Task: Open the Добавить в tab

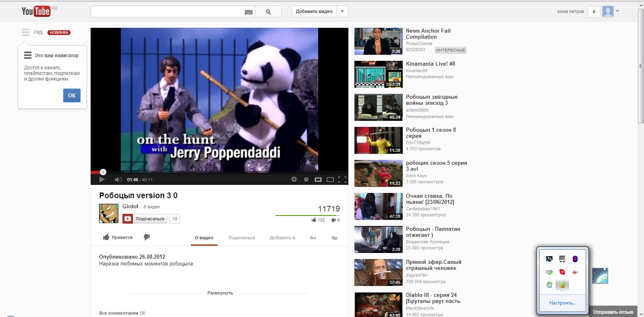Action: pyautogui.click(x=282, y=238)
